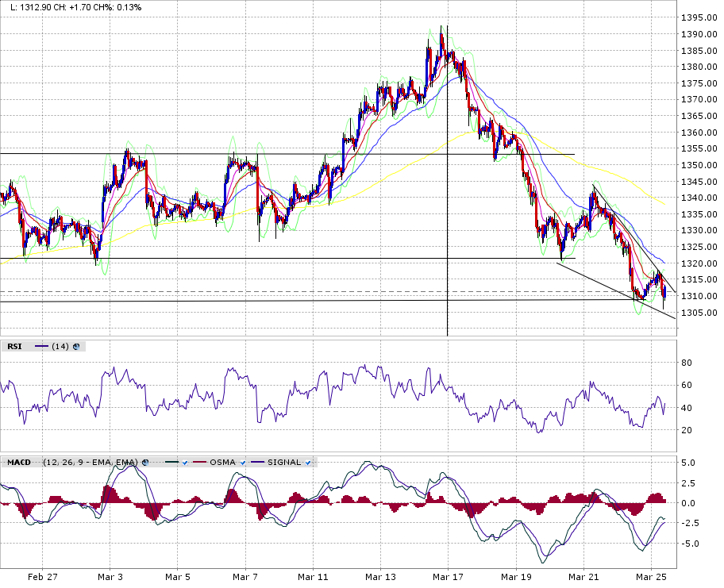Click the 1395.00 price axis label
Viewport: 724px width, 588px height.
[699, 18]
